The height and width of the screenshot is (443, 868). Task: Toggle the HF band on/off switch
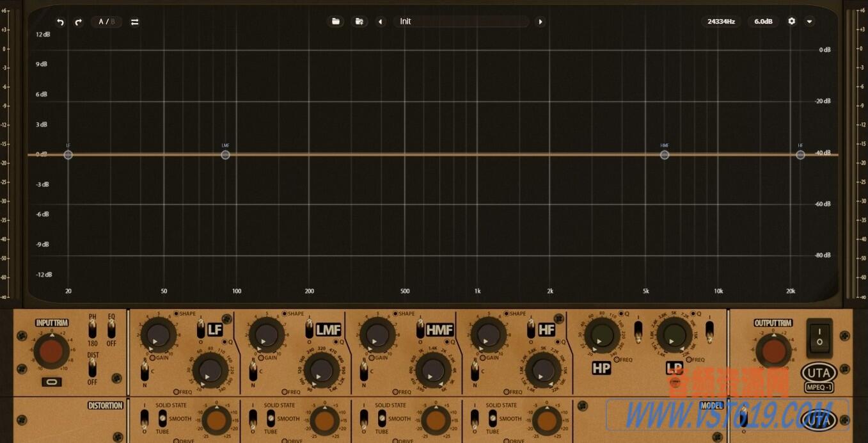click(x=531, y=329)
